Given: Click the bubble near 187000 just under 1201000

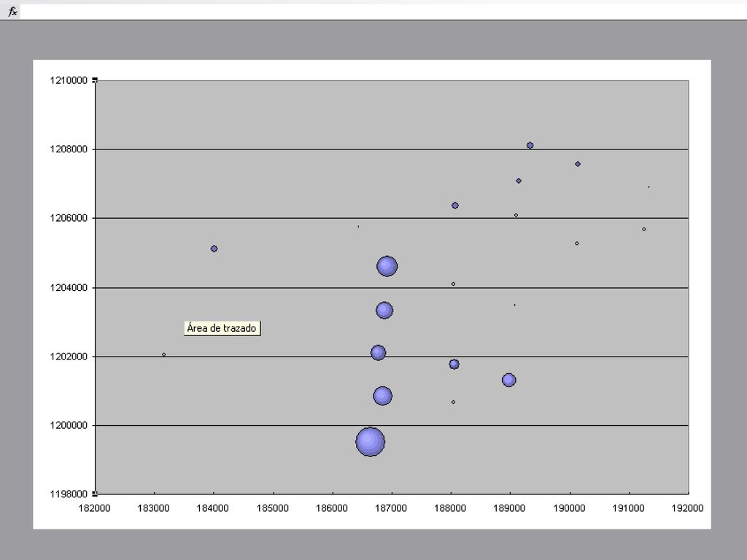Looking at the screenshot, I should (x=382, y=396).
